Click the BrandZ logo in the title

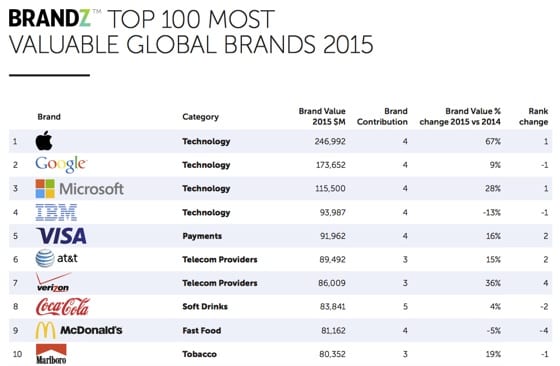click(x=50, y=18)
